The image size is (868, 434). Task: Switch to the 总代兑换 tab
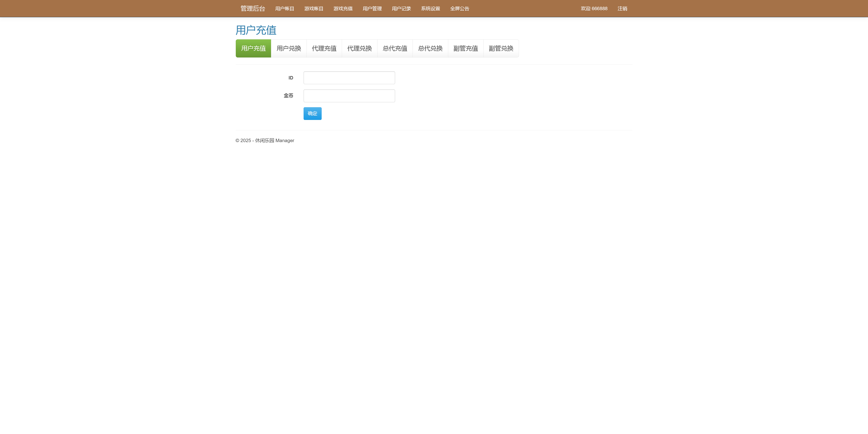point(430,48)
